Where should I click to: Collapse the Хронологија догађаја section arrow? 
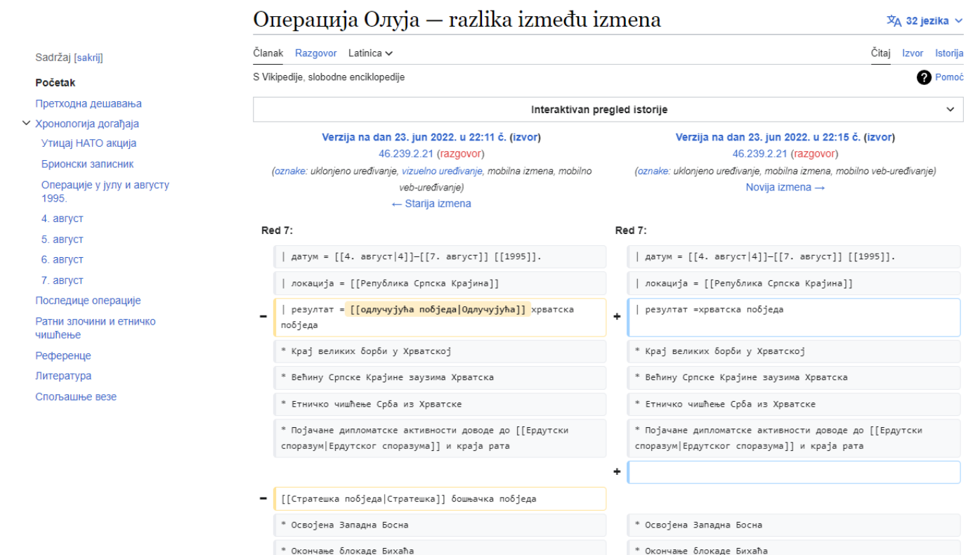(x=27, y=124)
